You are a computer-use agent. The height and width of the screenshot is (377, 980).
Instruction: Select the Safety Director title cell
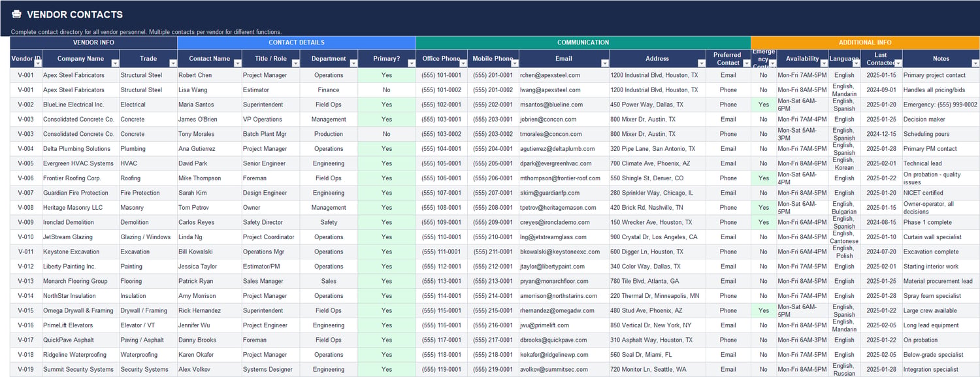pos(270,222)
